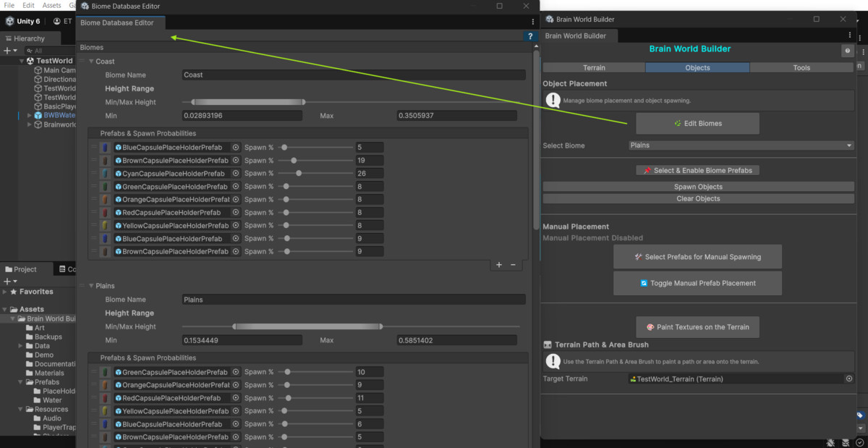Screen dimensions: 868x448
Task: Click Coast YellowCapsule preview thumbnail
Action: tap(106, 226)
